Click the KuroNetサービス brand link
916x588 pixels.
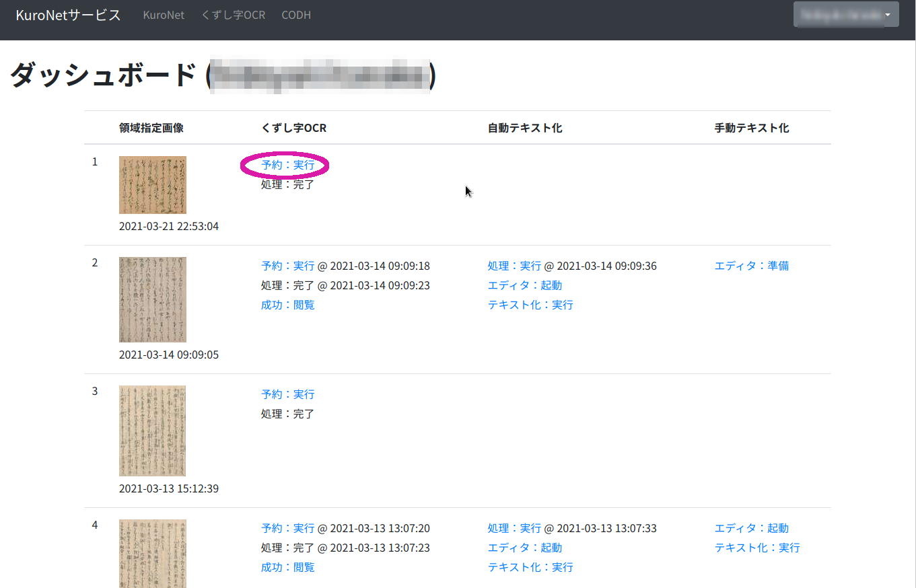point(65,14)
